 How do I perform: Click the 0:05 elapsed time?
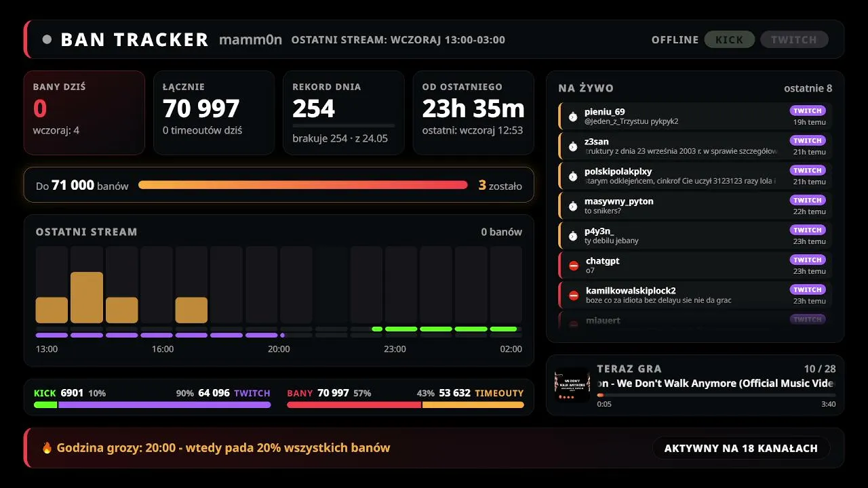[604, 404]
